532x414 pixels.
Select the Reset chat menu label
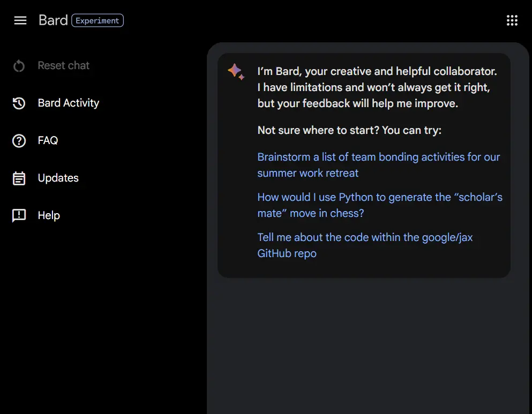[64, 65]
